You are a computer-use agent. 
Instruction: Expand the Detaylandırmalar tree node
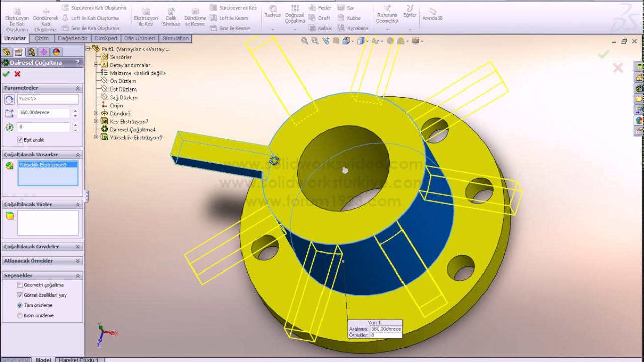coord(96,65)
